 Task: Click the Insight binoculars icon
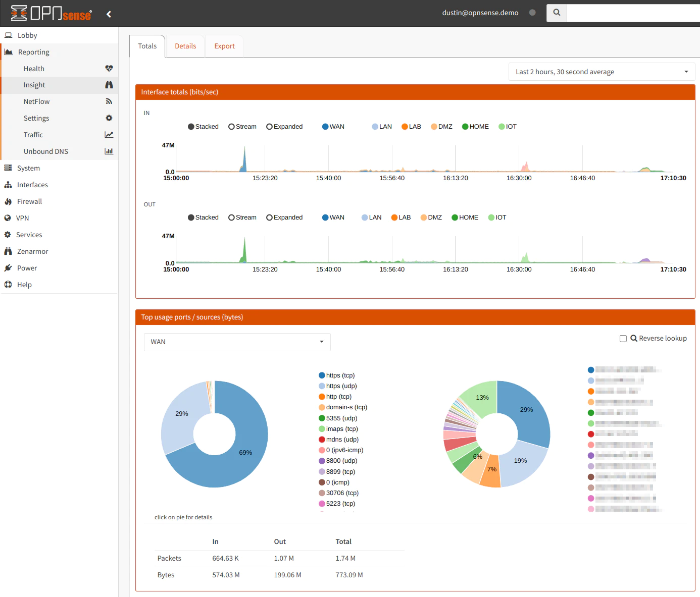point(109,85)
